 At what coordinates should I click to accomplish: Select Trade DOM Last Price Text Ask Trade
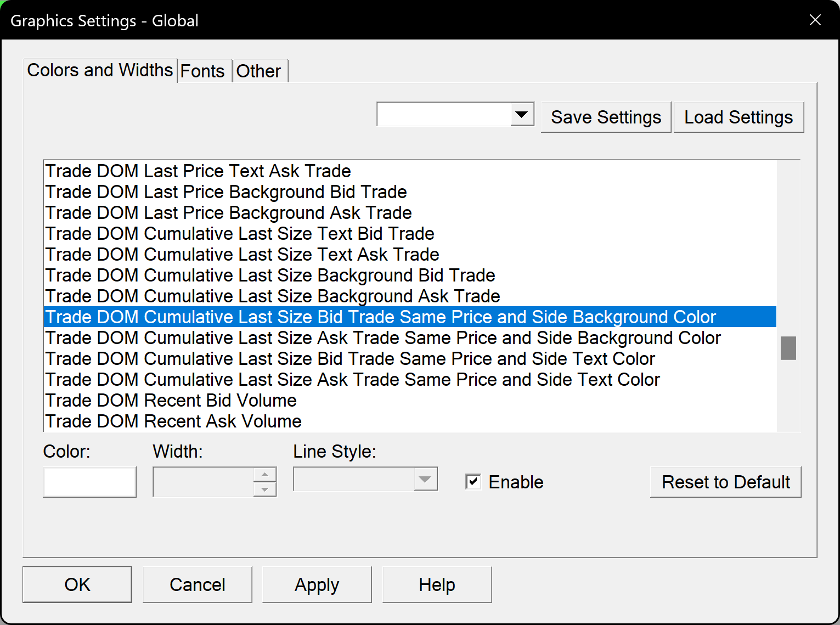198,171
